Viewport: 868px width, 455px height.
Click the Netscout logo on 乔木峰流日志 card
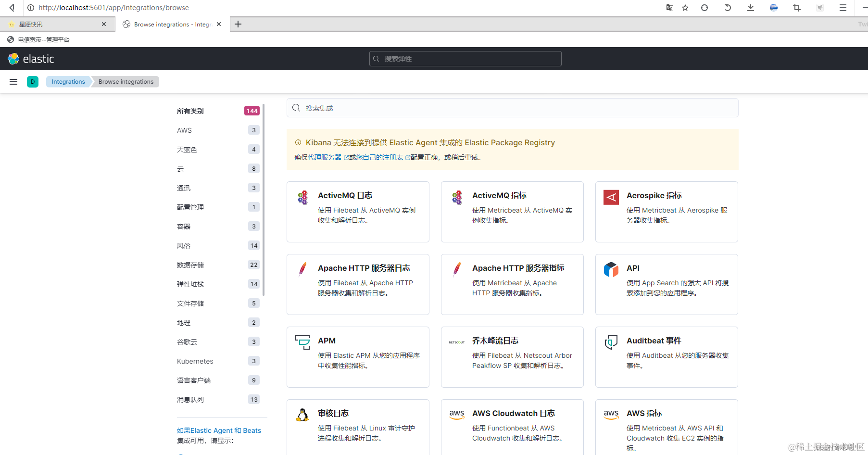coord(457,342)
